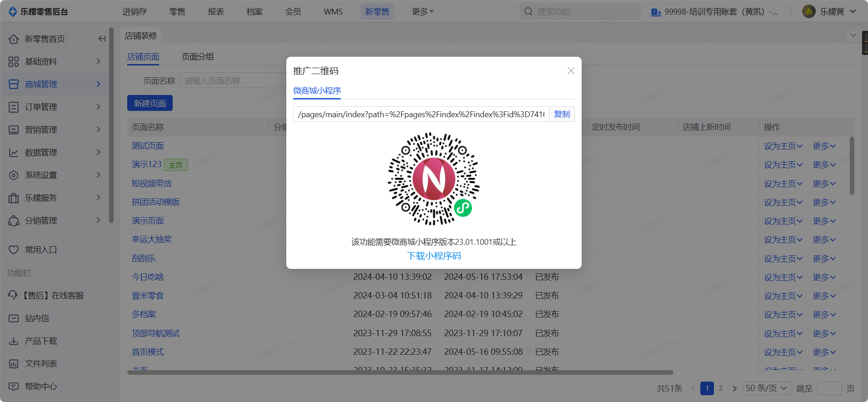Select the 新零售 top menu
Image resolution: width=868 pixels, height=402 pixels.
(x=377, y=12)
